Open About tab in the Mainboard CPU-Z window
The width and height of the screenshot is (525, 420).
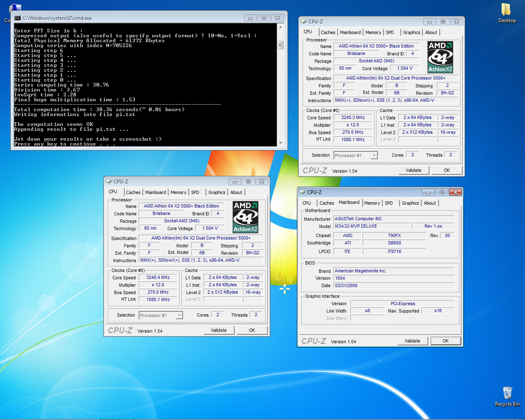[x=430, y=203]
